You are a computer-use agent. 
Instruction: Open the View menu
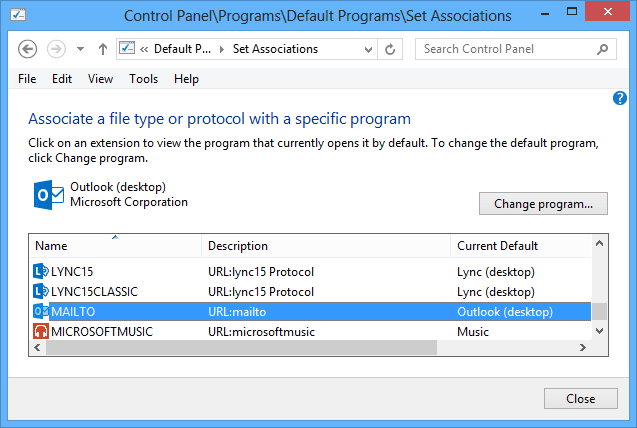100,79
